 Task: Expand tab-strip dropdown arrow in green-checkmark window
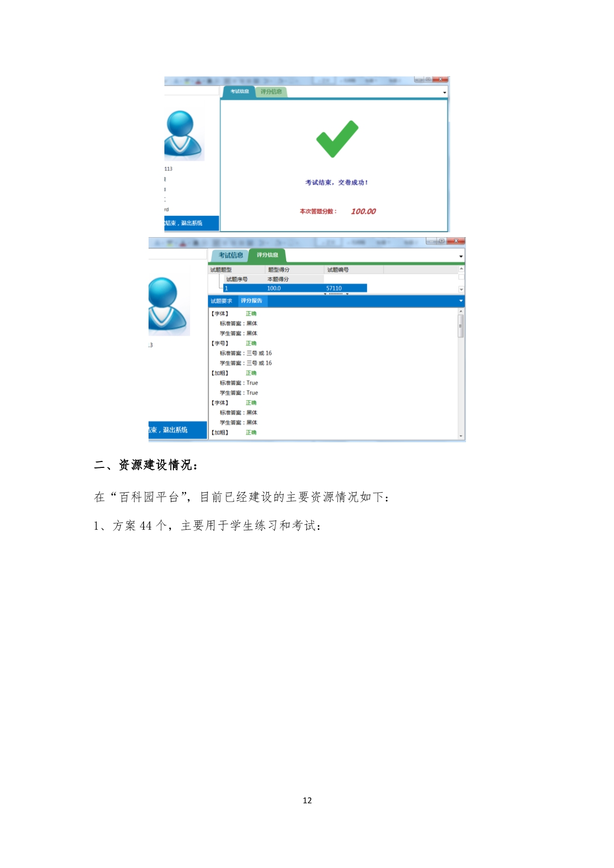point(445,93)
